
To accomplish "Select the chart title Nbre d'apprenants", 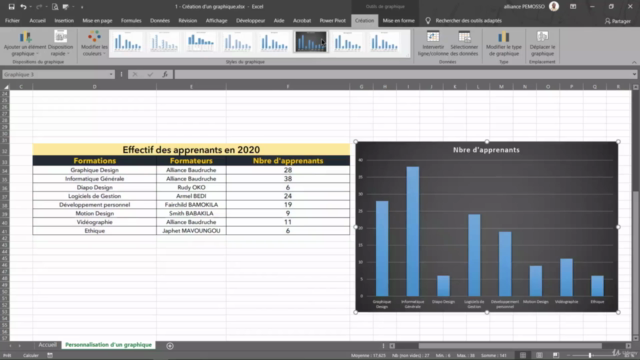I will tap(486, 150).
